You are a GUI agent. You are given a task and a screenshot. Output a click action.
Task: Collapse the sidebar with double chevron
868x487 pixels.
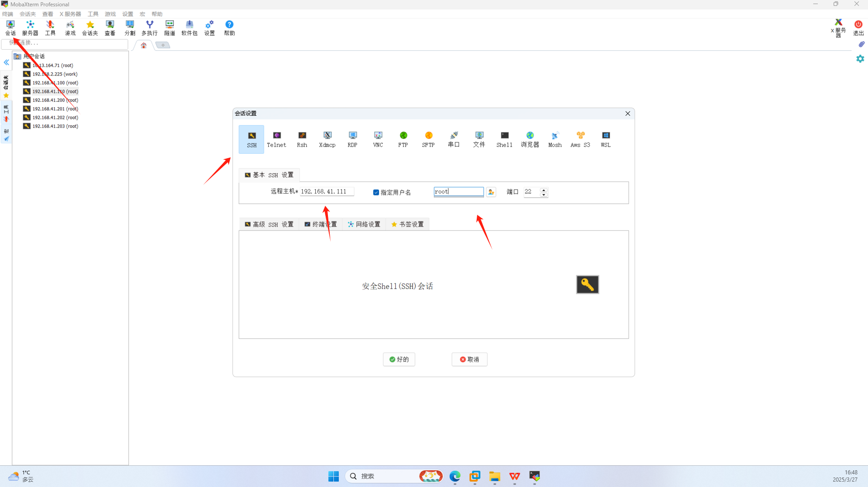point(6,62)
